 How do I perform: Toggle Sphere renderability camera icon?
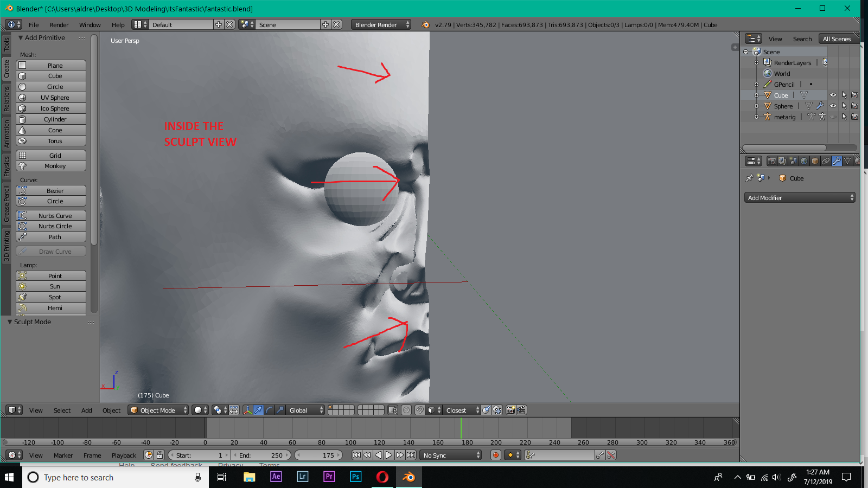point(855,106)
